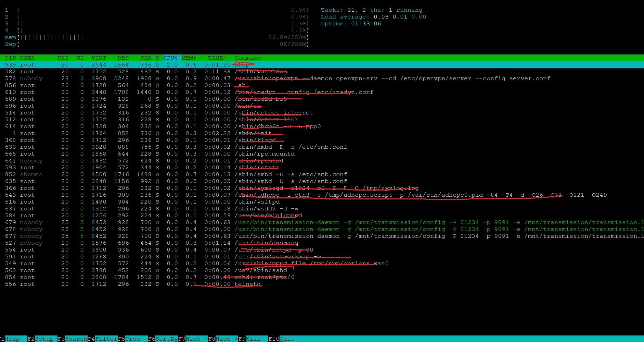Select the /sbin/rstats process row
This screenshot has height=342, width=644.
322,168
